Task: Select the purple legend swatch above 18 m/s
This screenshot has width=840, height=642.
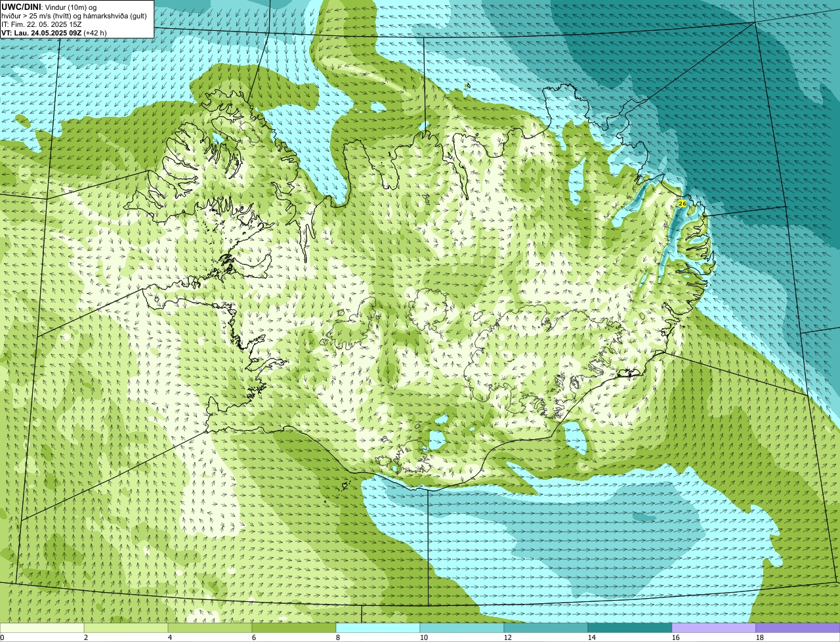Action: [798, 628]
